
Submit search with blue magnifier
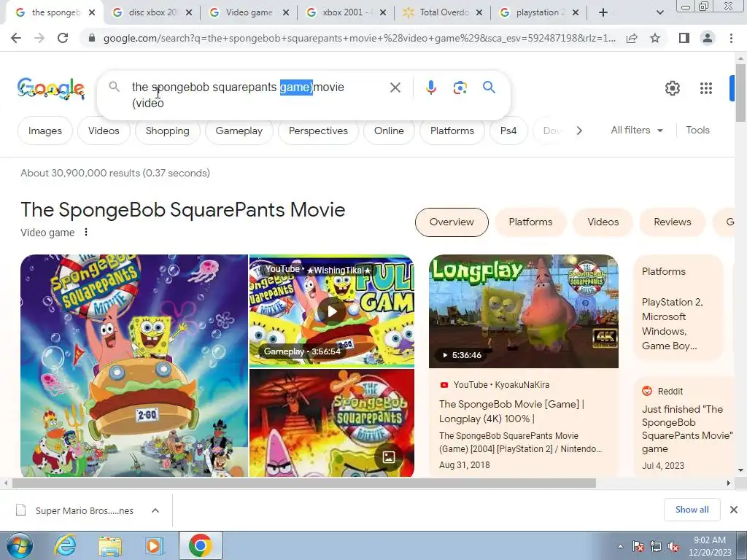pyautogui.click(x=489, y=87)
